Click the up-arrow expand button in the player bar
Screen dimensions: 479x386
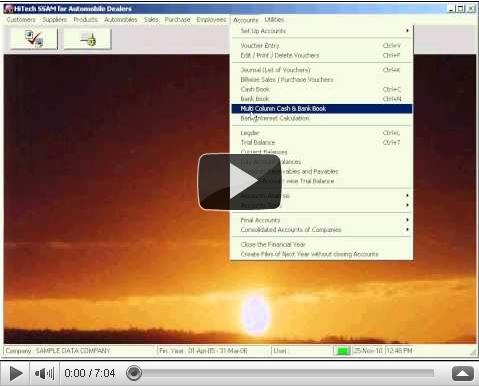point(463,373)
